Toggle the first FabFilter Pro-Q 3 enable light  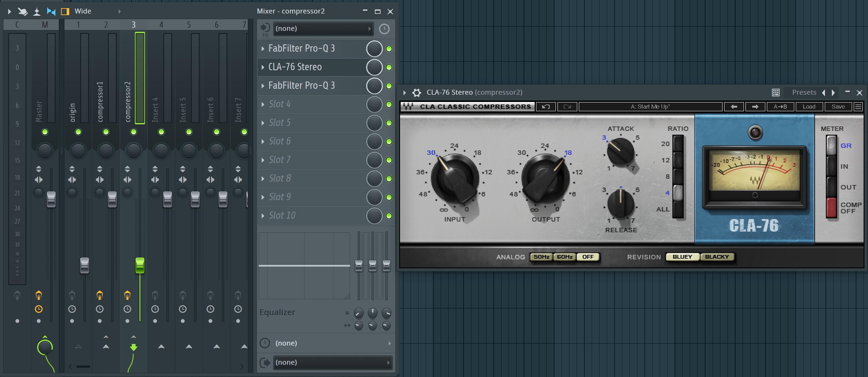[389, 49]
